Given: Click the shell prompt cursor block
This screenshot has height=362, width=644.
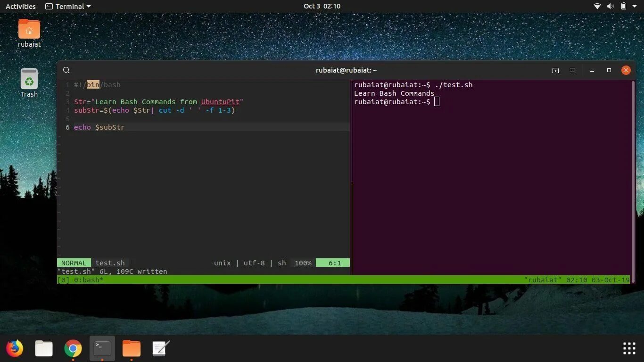Looking at the screenshot, I should [437, 102].
